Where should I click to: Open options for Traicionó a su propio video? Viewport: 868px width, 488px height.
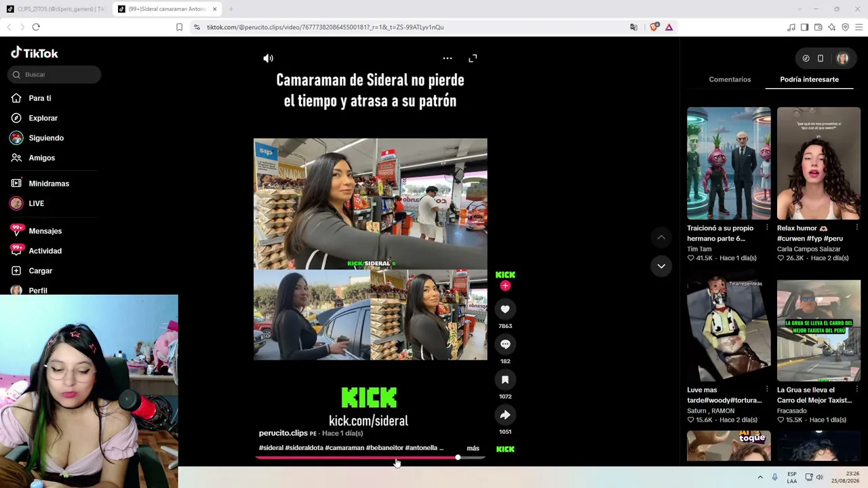767,228
